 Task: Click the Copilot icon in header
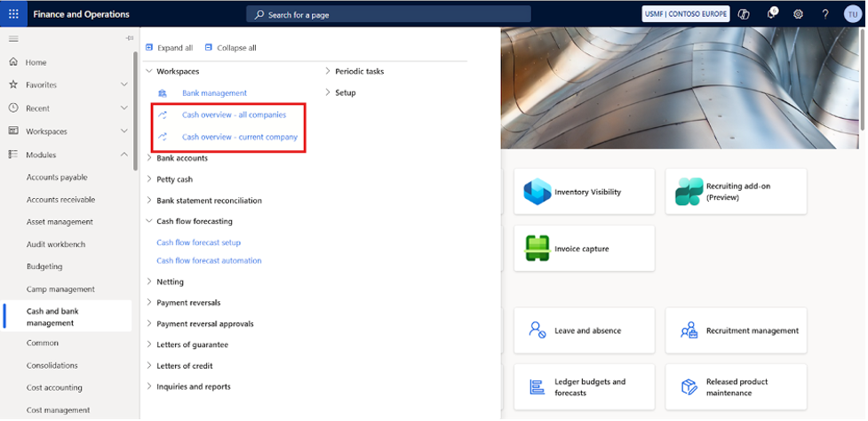point(745,14)
